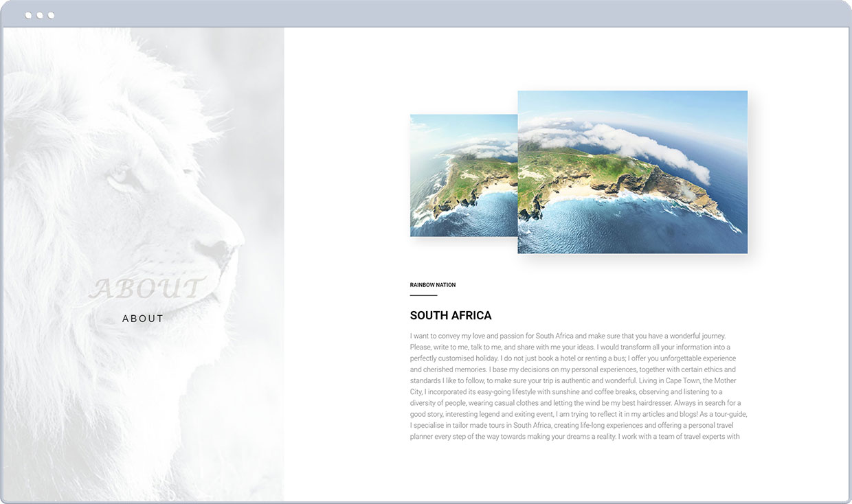Click the line starting "planner every step of the way"
The image size is (852, 504).
click(x=575, y=437)
